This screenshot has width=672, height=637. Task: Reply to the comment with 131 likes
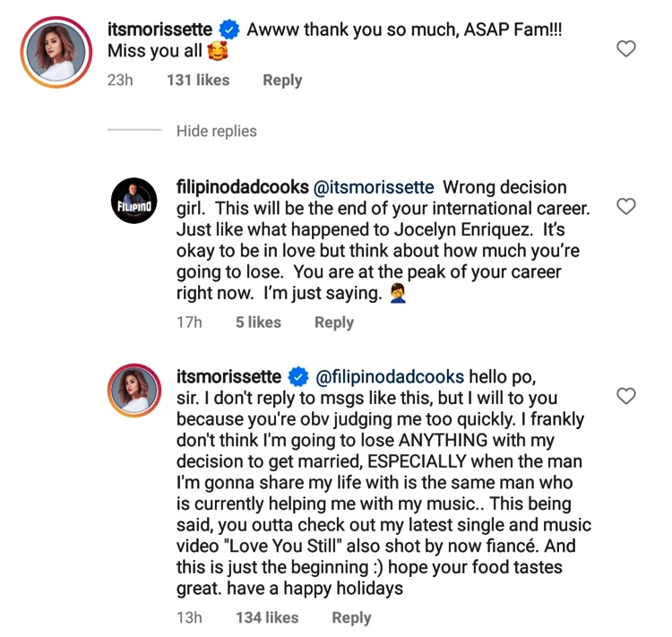[x=282, y=81]
